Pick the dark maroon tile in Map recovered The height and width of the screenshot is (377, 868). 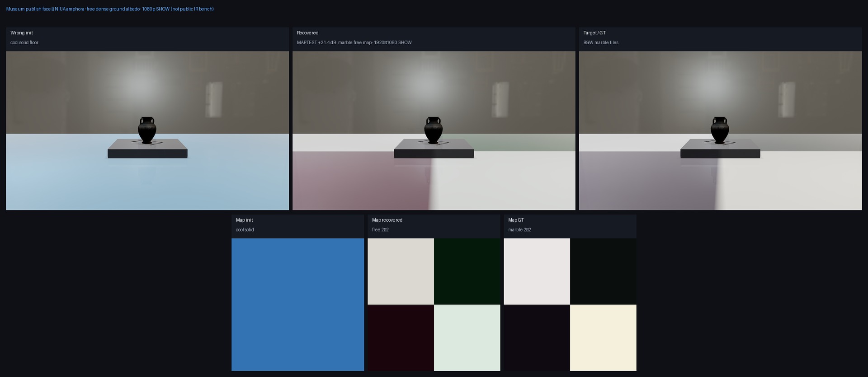tap(401, 338)
